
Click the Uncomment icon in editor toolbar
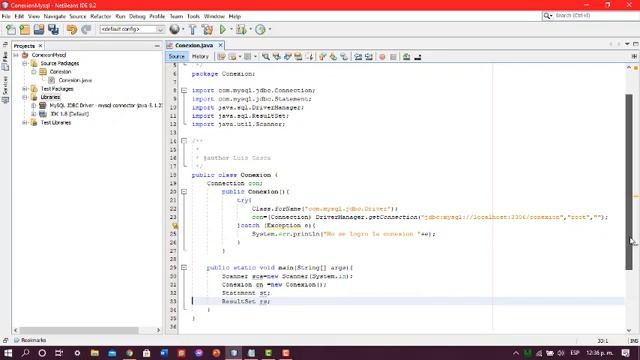418,57
